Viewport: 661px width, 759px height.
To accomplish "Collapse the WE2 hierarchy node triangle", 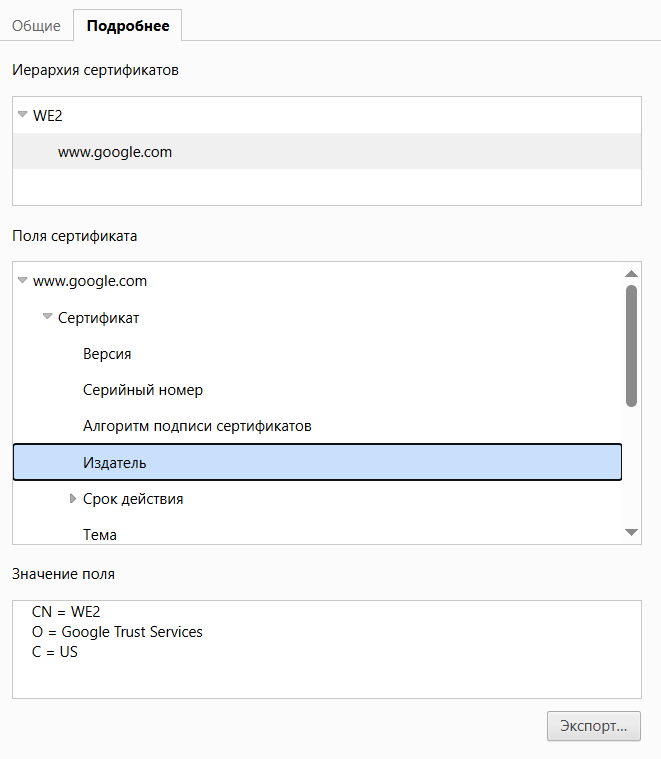I will [22, 115].
